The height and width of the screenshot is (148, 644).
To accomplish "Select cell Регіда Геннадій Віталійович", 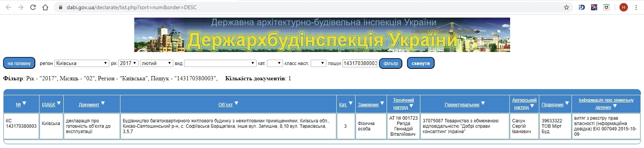I will point(403,126).
